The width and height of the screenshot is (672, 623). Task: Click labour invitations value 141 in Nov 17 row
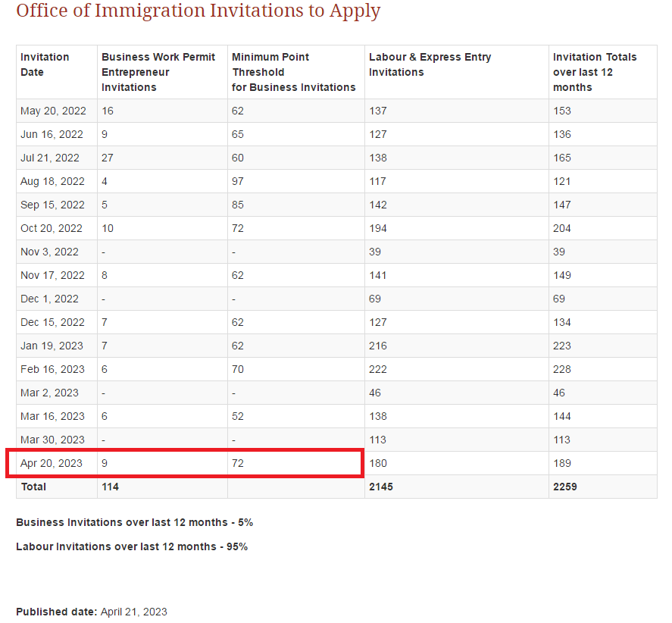(x=377, y=275)
